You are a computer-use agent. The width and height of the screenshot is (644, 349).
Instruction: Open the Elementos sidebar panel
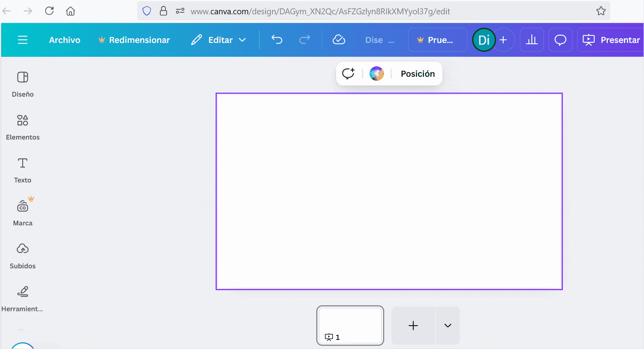pos(23,127)
